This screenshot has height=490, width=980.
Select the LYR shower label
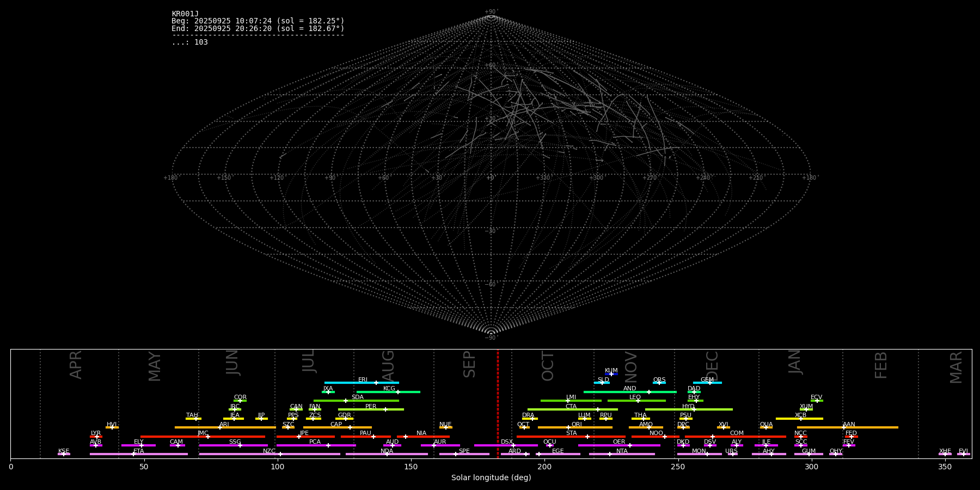(96, 433)
